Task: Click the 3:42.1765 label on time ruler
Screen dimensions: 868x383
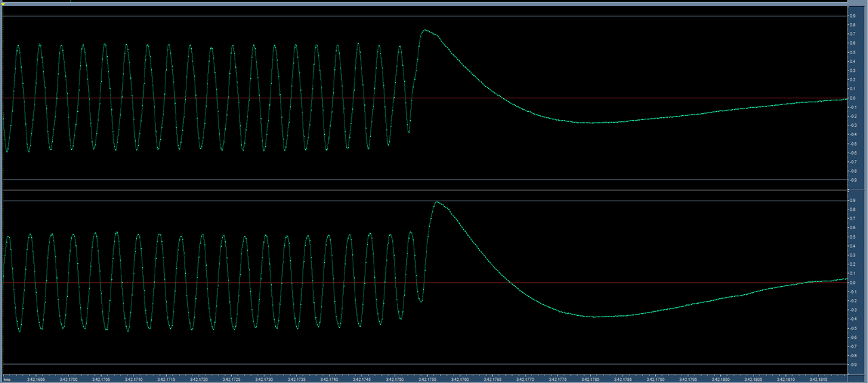Action: pyautogui.click(x=492, y=380)
